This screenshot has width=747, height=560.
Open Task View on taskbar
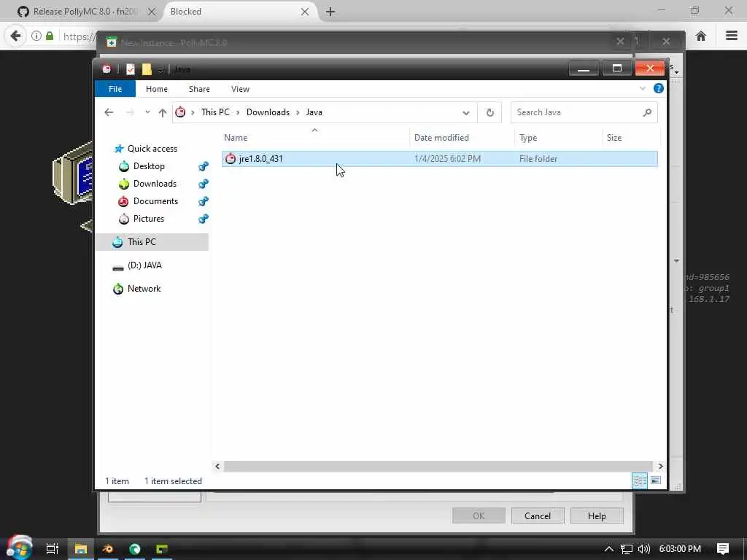tap(52, 548)
